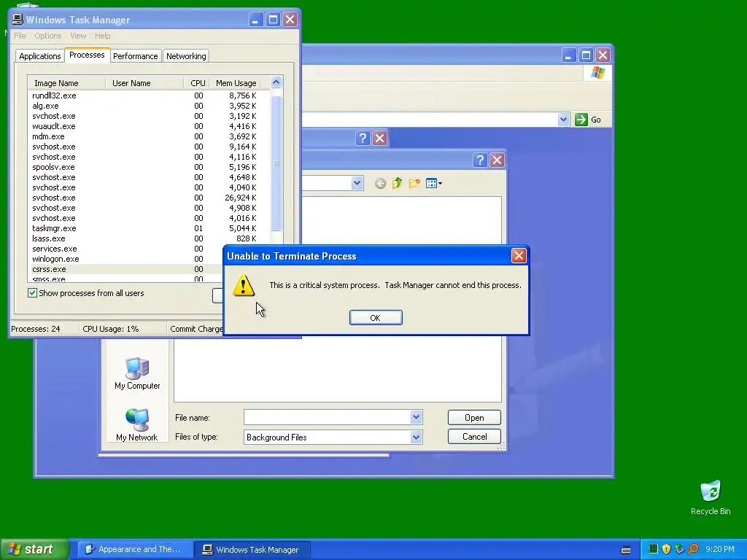This screenshot has height=560, width=747.
Task: Sort processes by User Name column
Action: point(144,83)
